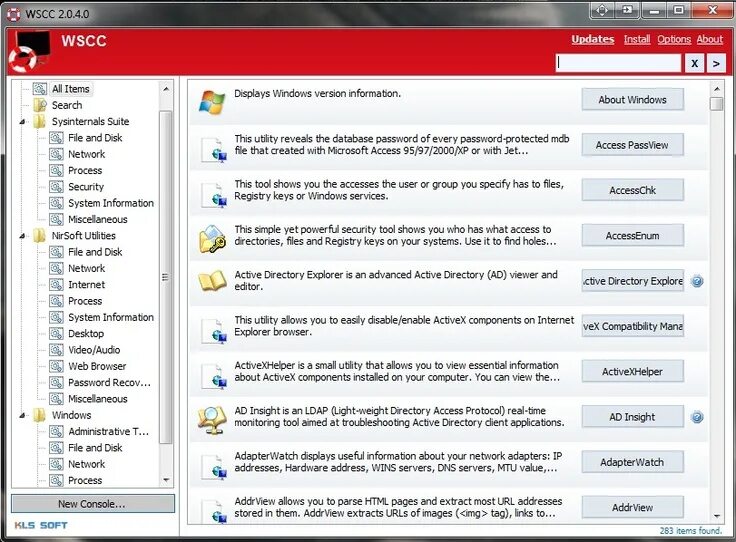This screenshot has height=542, width=736.
Task: Click the Windows flag icon of About Windows
Action: [x=212, y=101]
